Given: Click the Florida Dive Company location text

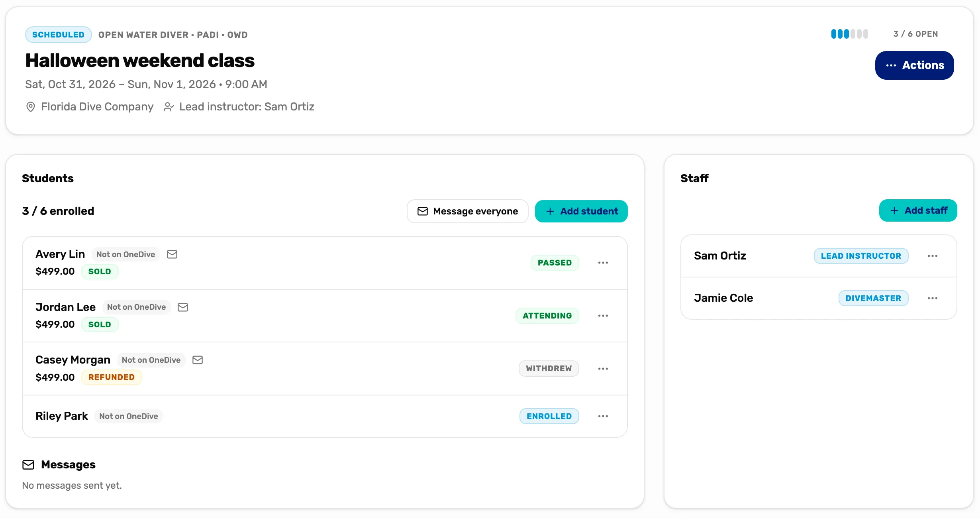Looking at the screenshot, I should pos(97,107).
